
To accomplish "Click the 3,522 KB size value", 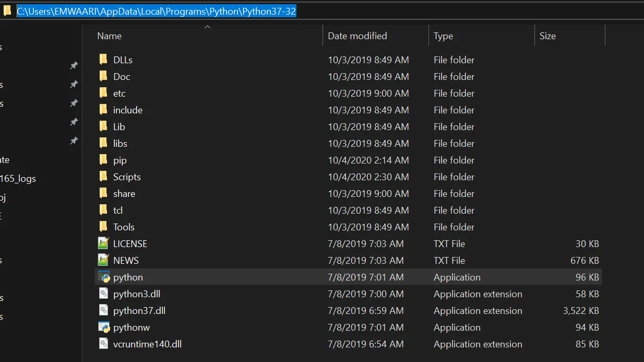I will (x=581, y=311).
